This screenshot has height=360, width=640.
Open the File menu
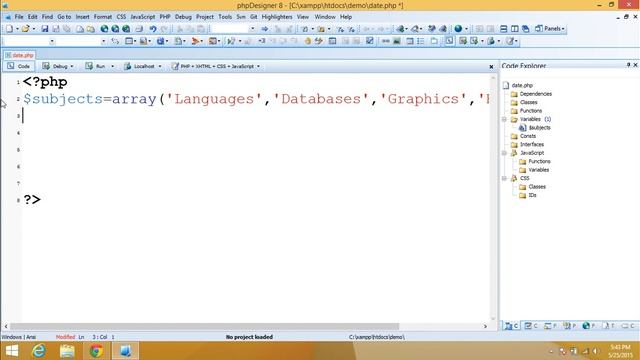click(19, 17)
